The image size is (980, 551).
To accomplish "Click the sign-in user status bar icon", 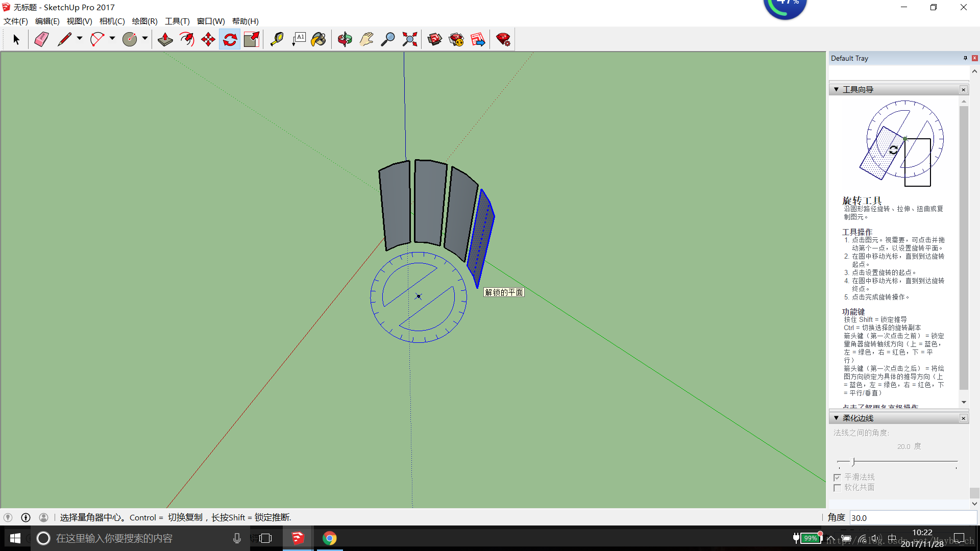I will click(x=43, y=517).
